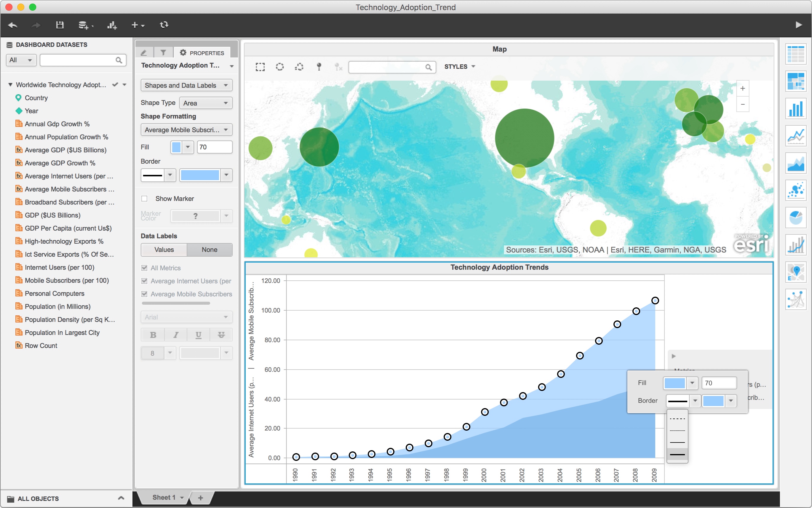Select the line chart visualization icon
Screen dimensions: 812x508
pos(795,136)
